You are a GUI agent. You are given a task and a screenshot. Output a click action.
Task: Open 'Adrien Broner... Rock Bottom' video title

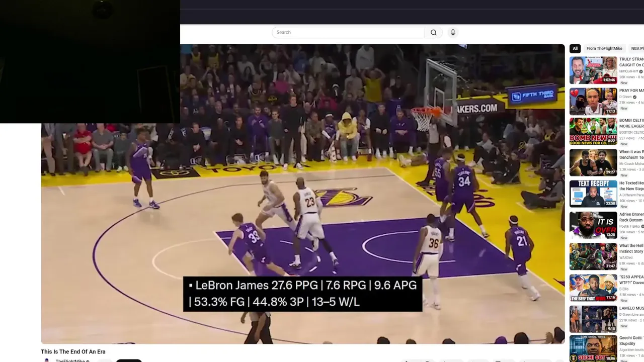[631, 217]
